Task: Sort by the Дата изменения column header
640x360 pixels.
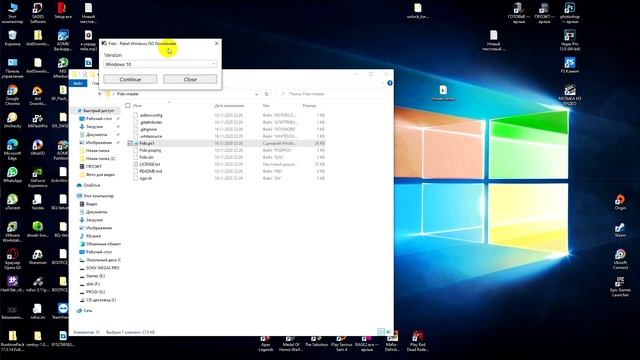Action: click(x=229, y=106)
